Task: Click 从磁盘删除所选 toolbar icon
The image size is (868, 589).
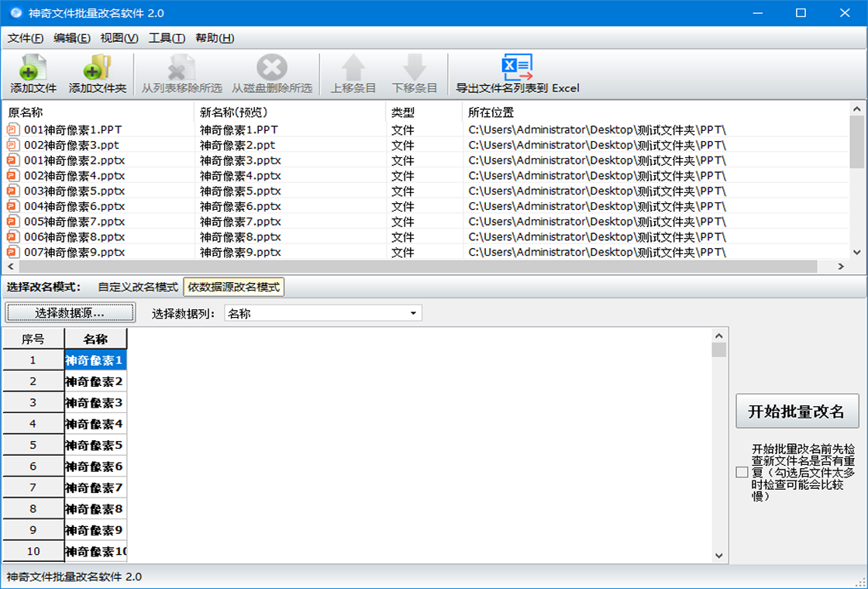Action: tap(272, 67)
